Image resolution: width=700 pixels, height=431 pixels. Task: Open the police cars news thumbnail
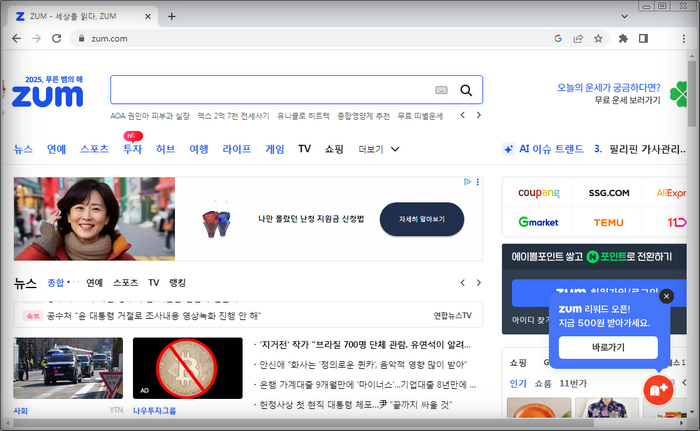(68, 368)
